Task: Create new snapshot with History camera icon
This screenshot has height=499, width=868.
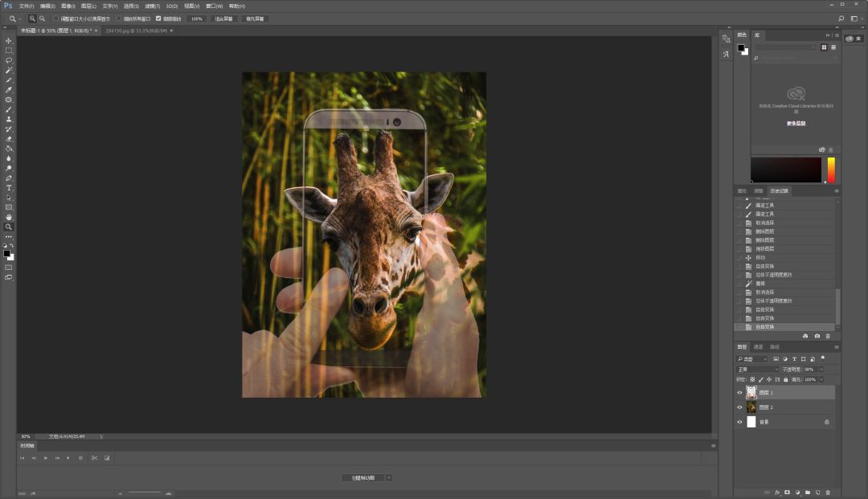Action: [817, 336]
